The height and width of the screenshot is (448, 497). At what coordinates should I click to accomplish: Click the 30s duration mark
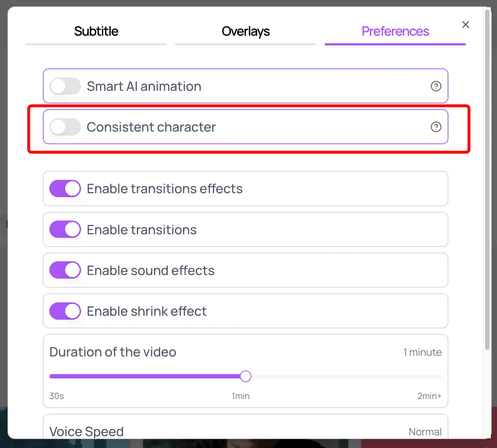tap(57, 396)
